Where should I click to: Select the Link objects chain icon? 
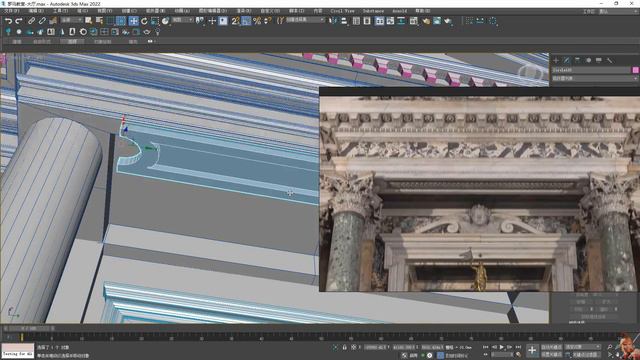click(31, 21)
